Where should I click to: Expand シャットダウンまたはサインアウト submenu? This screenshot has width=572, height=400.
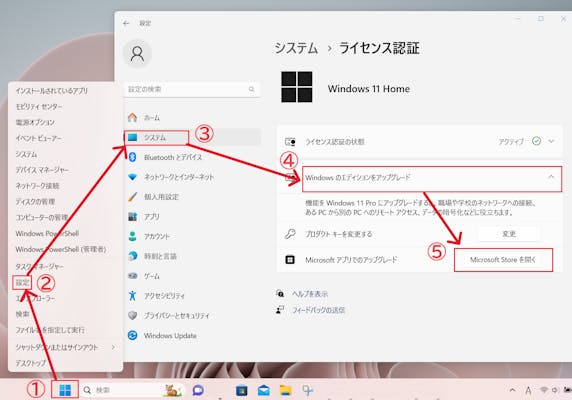point(113,347)
